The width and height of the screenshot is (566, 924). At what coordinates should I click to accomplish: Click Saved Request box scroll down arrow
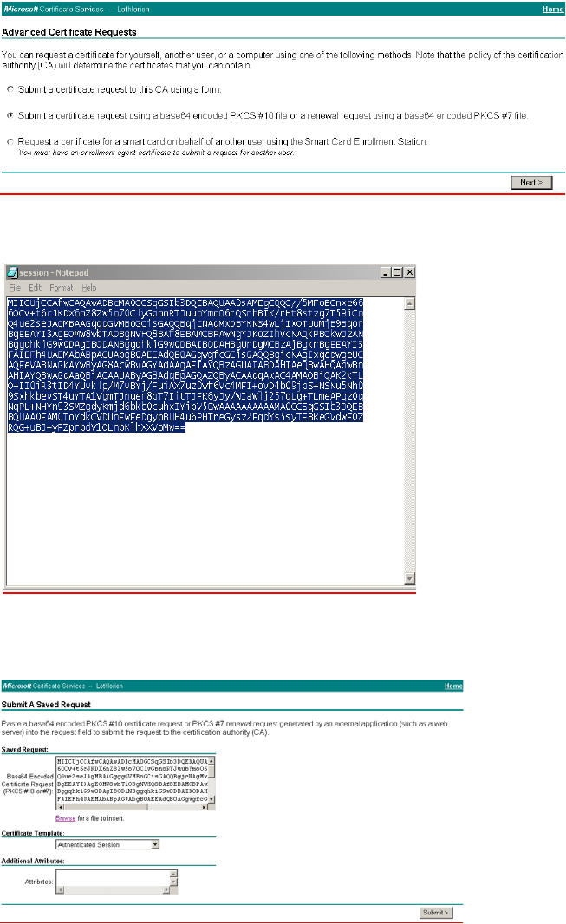pyautogui.click(x=211, y=800)
